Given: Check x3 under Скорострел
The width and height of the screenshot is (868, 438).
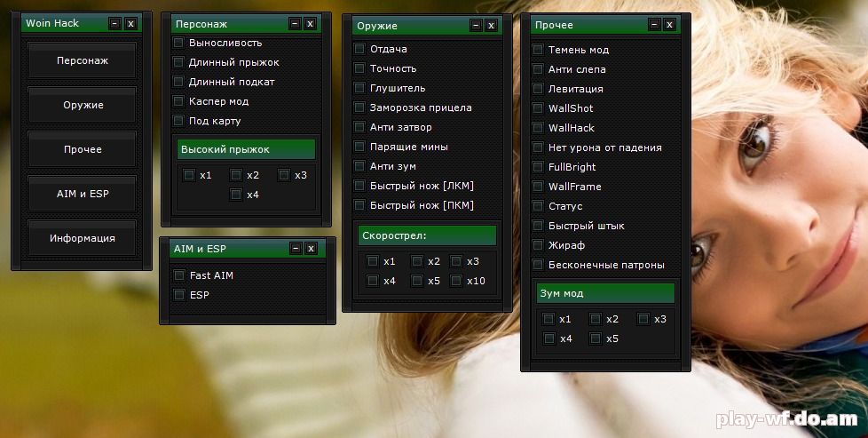Looking at the screenshot, I should (x=456, y=261).
